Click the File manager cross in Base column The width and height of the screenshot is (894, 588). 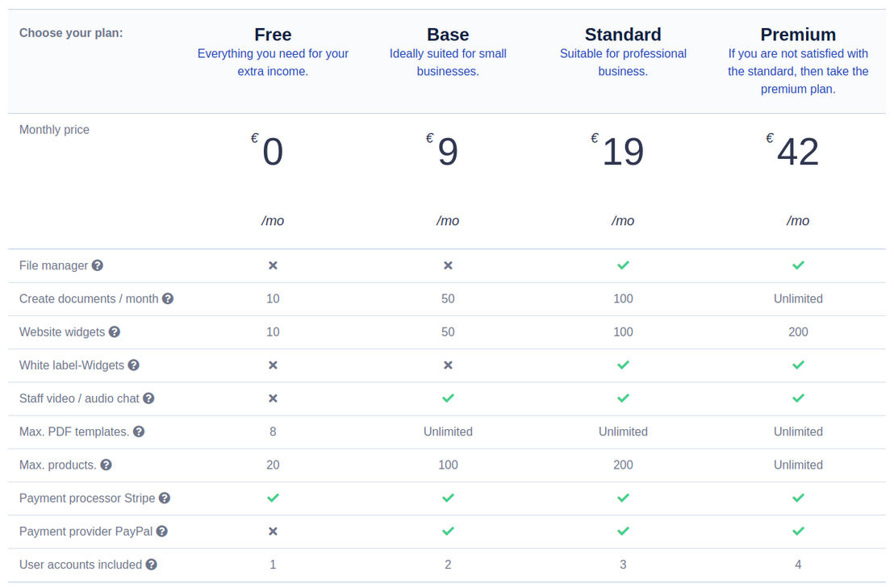tap(448, 265)
